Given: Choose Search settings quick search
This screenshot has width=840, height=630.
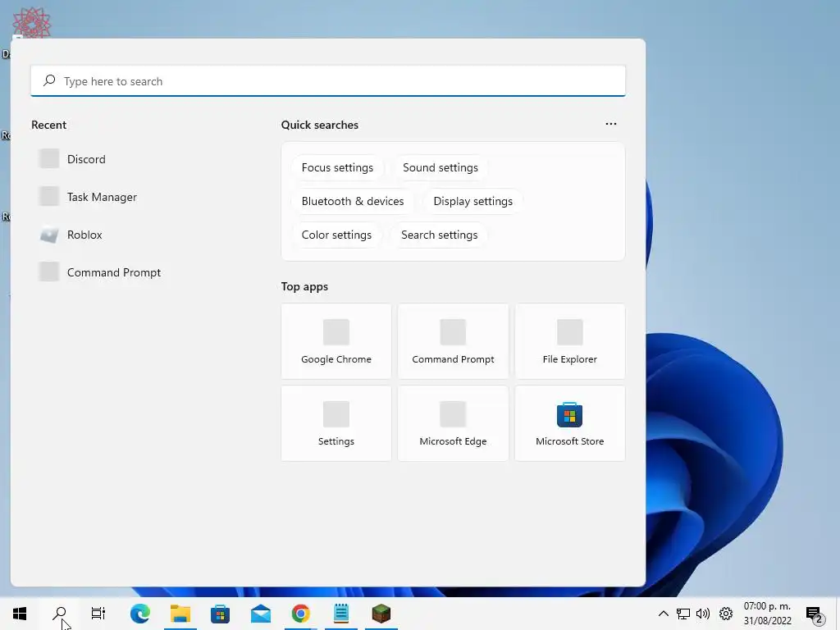Looking at the screenshot, I should (x=440, y=235).
